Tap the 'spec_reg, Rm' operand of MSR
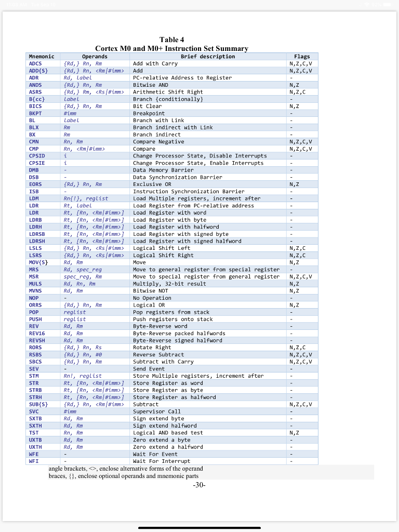Screen dimensions: 399x532 83,276
